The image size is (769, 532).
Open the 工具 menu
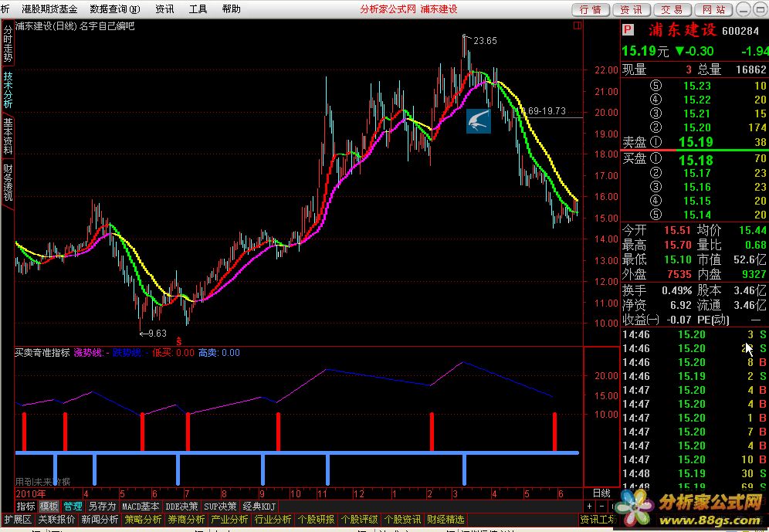(x=198, y=8)
